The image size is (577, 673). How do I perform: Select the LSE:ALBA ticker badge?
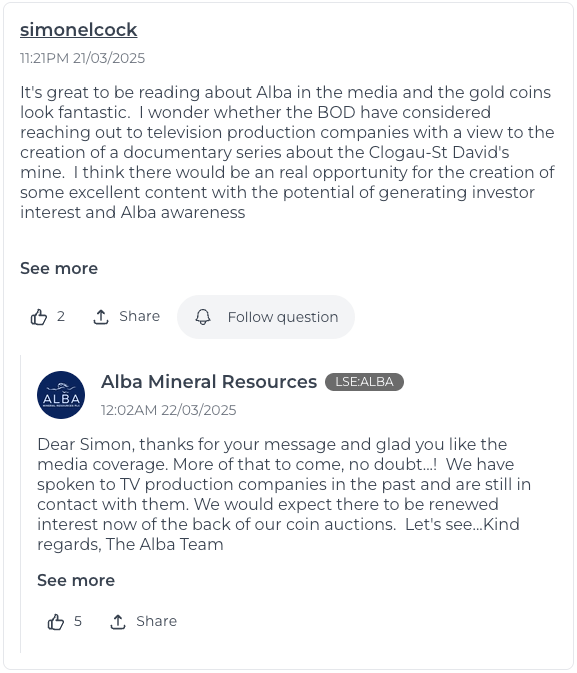click(364, 382)
